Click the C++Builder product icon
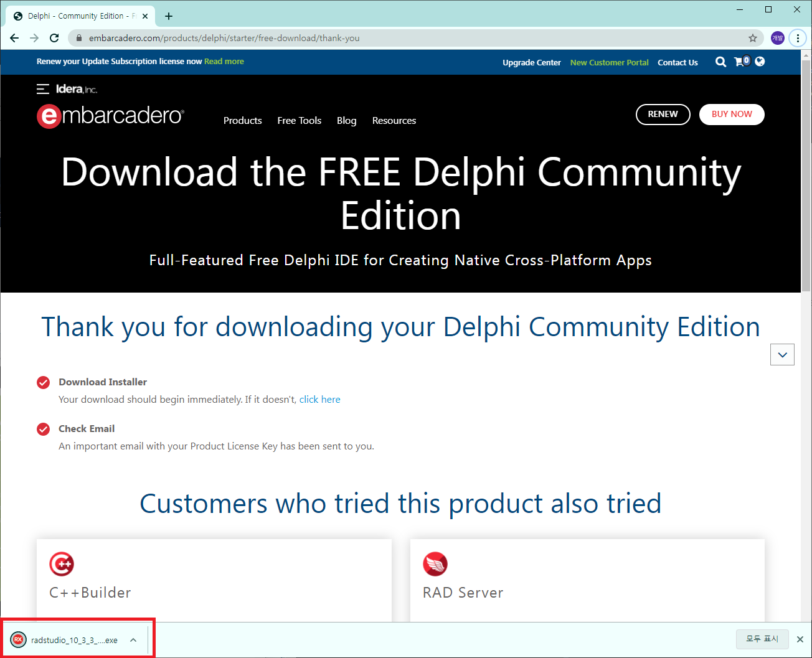 click(62, 564)
